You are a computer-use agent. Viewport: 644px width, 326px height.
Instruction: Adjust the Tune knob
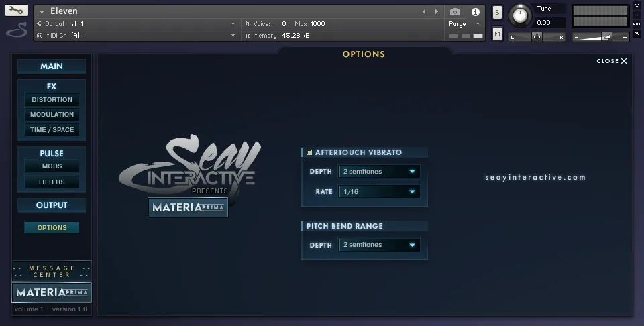click(x=519, y=15)
